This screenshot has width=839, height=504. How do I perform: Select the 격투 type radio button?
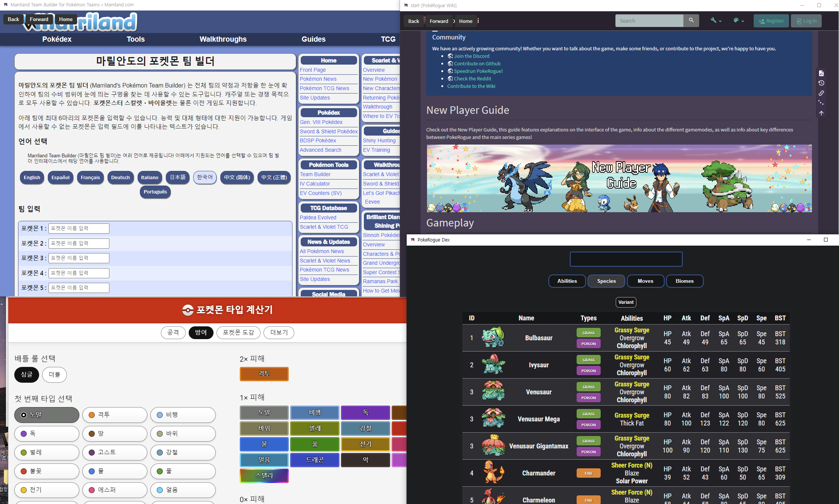pyautogui.click(x=115, y=415)
